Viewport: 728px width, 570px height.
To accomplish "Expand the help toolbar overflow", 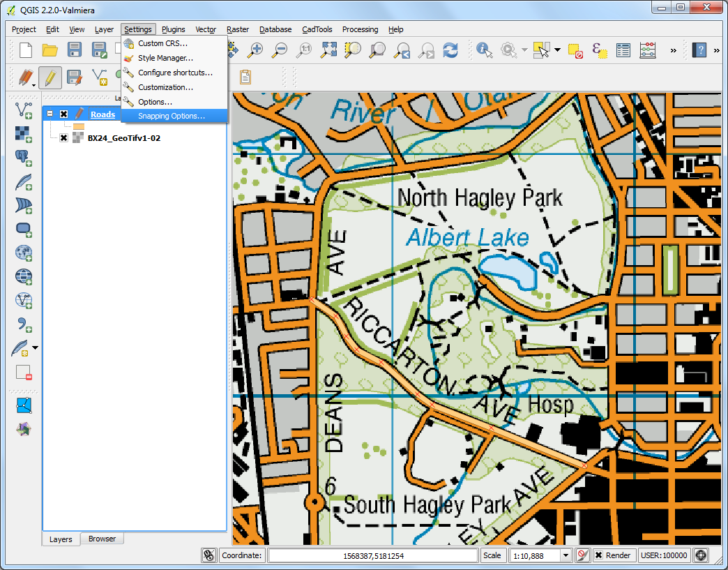I will click(x=716, y=50).
